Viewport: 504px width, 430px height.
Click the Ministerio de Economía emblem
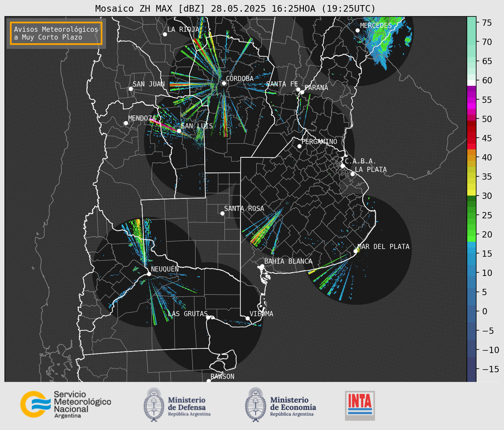pyautogui.click(x=255, y=405)
